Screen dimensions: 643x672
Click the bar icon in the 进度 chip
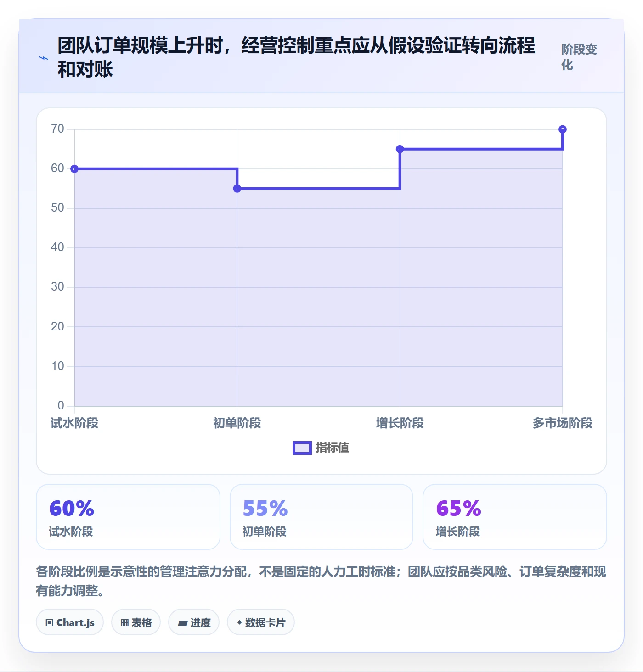(x=182, y=623)
